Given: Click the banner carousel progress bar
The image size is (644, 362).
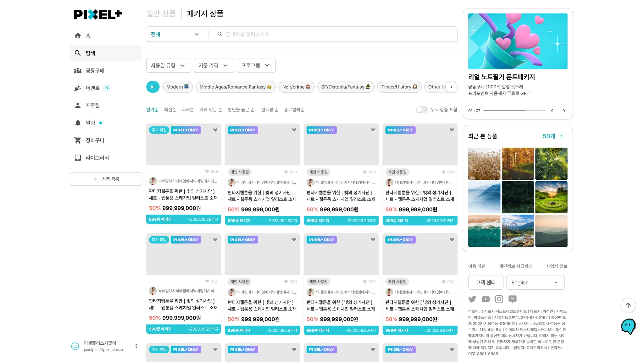Looking at the screenshot, I should click(x=514, y=111).
